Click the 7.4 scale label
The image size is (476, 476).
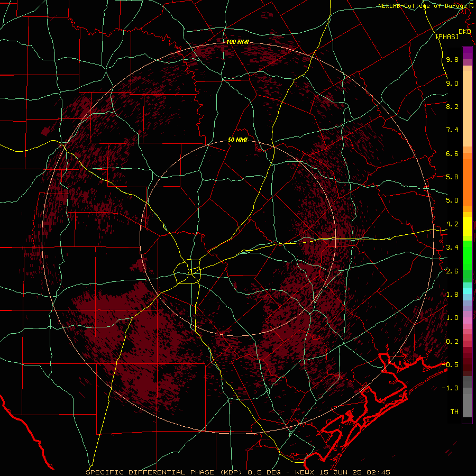pyautogui.click(x=452, y=130)
